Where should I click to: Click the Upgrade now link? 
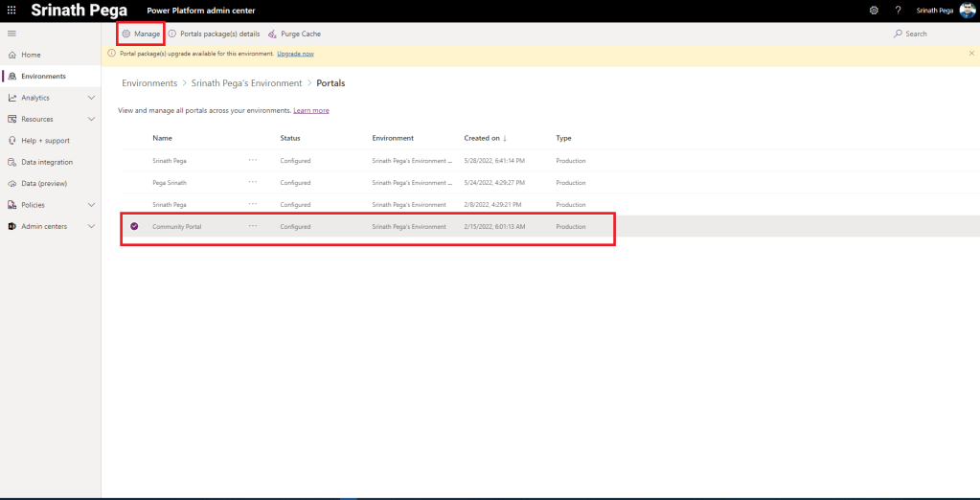pyautogui.click(x=295, y=54)
